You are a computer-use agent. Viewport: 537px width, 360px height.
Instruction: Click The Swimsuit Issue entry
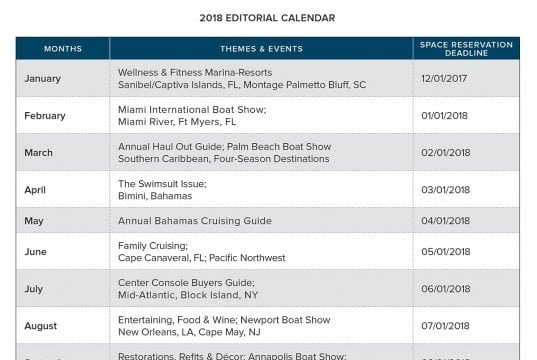[x=162, y=184]
